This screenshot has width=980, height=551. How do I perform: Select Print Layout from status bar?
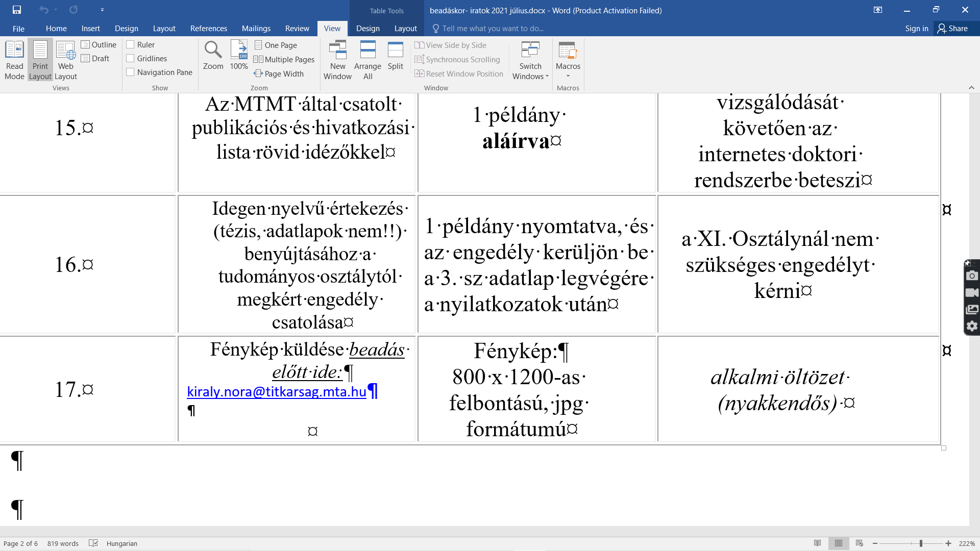click(839, 543)
